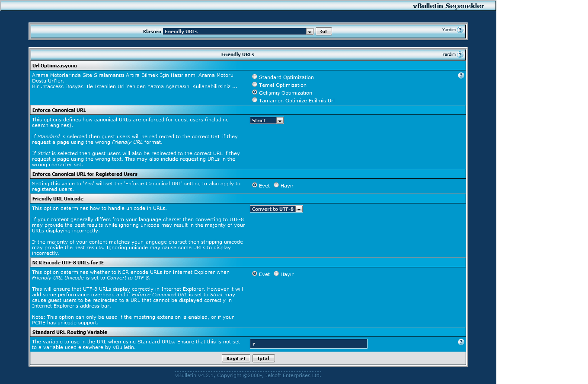Choose Evet for NCR Encode UTF-8 URLs
588x384 pixels.
pos(255,273)
